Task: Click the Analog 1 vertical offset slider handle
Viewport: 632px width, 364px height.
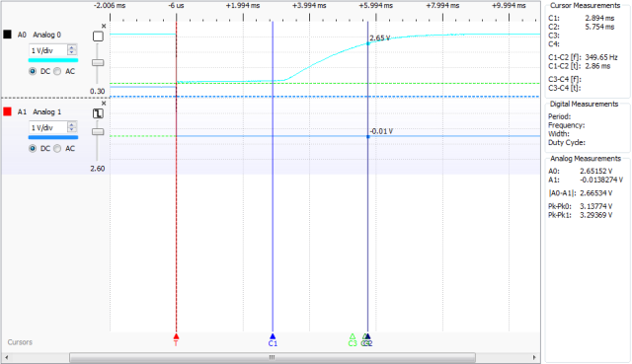Action: tap(98, 132)
